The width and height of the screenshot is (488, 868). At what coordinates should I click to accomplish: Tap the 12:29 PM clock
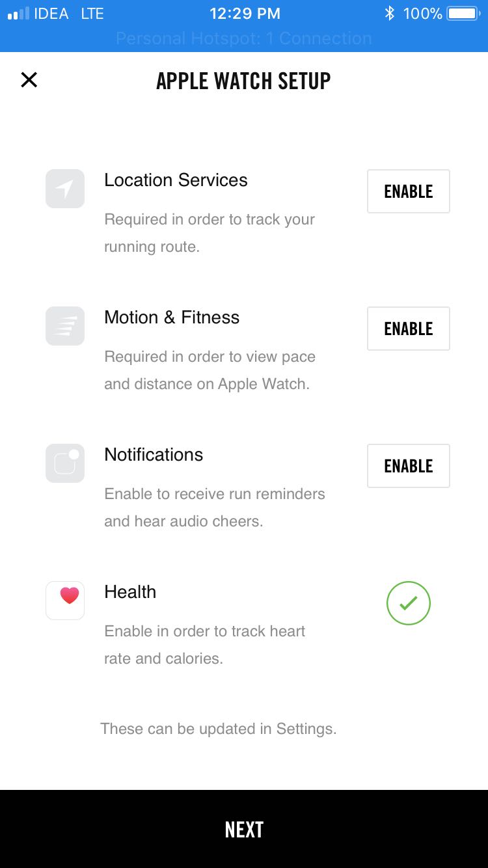coord(245,13)
